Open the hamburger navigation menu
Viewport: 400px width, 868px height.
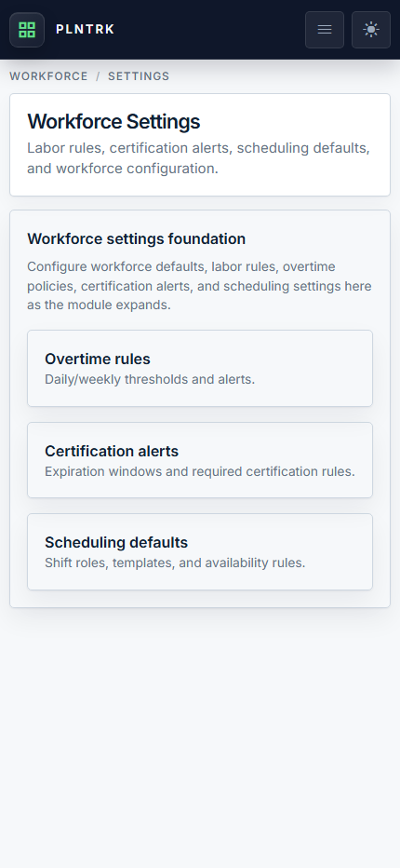click(325, 30)
